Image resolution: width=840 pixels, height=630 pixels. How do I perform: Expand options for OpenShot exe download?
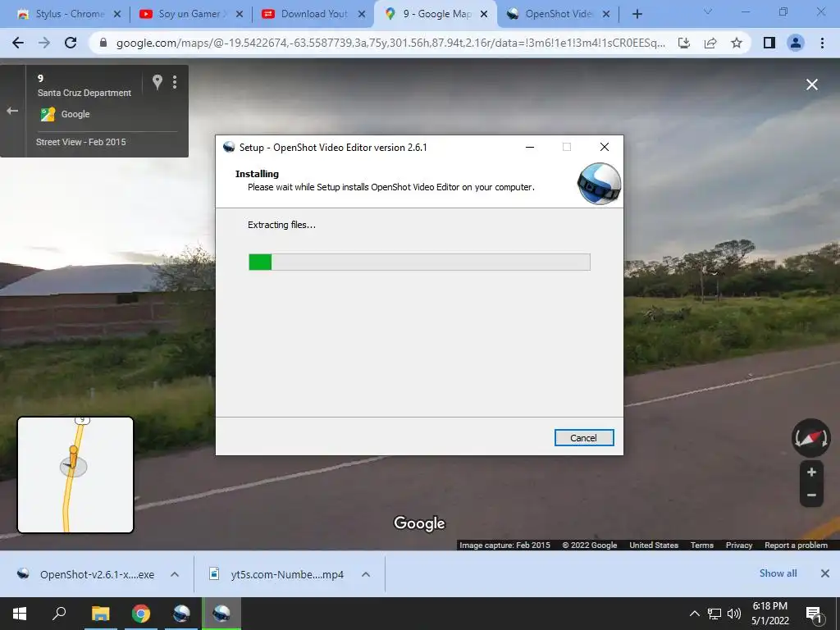[175, 574]
